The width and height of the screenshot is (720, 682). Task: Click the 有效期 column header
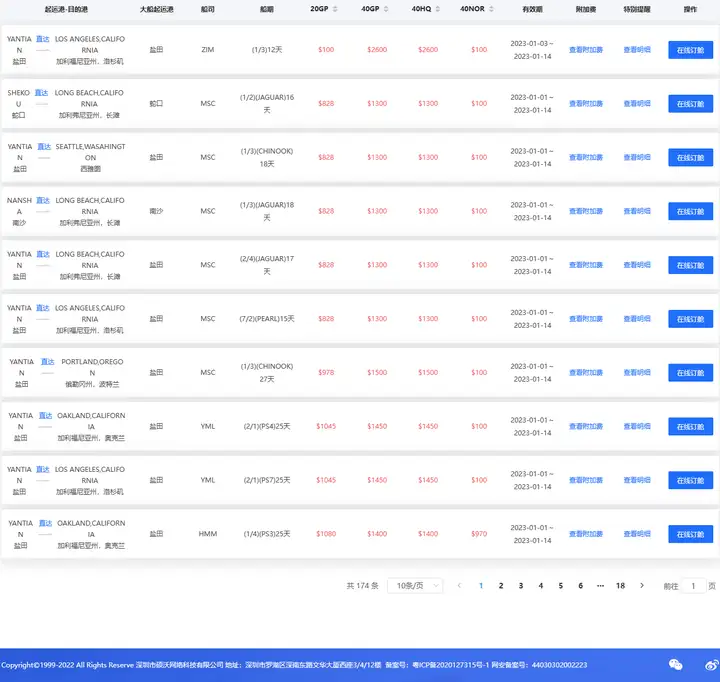click(532, 9)
